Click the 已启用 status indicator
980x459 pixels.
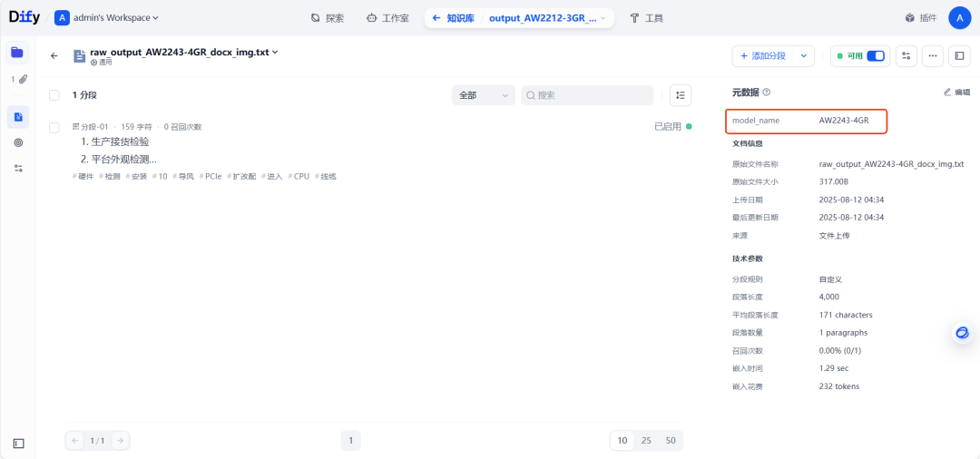click(673, 126)
